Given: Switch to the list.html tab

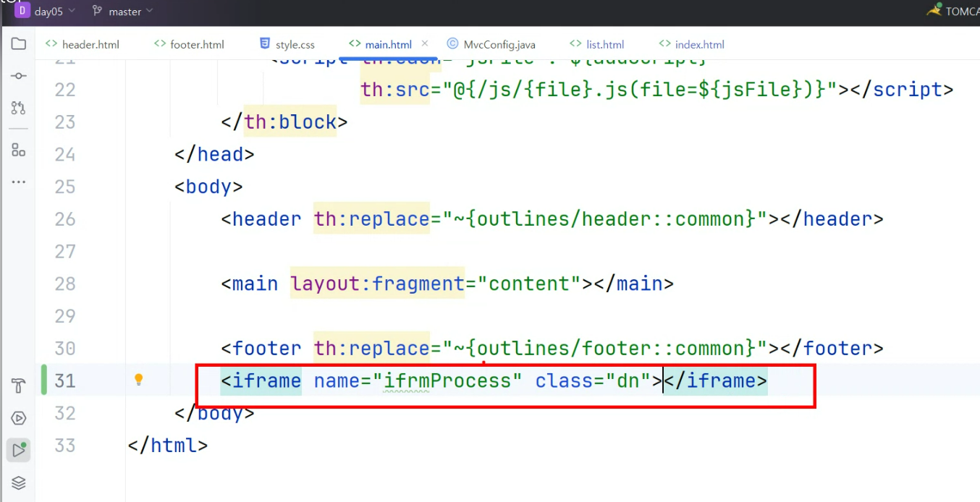Looking at the screenshot, I should (x=597, y=44).
